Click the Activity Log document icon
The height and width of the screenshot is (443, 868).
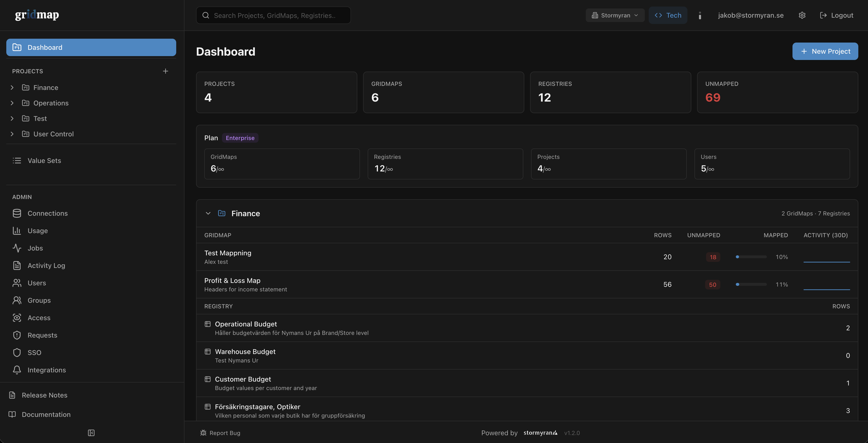17,266
